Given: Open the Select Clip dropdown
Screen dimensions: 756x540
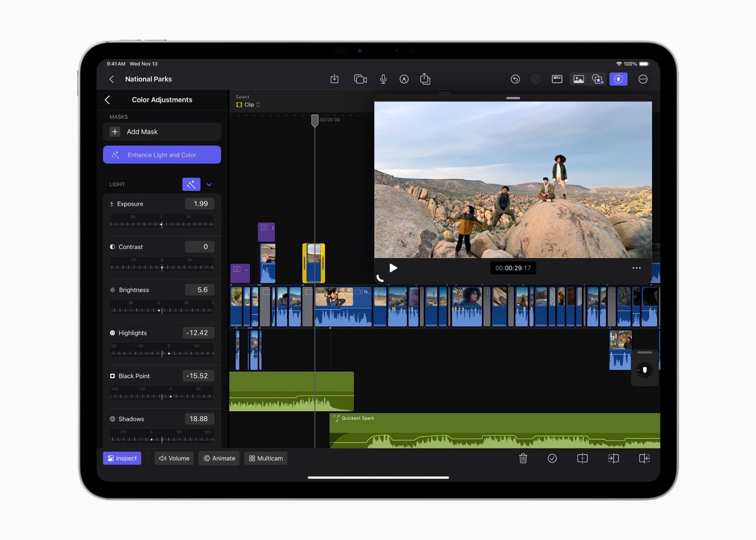Looking at the screenshot, I should pyautogui.click(x=249, y=104).
